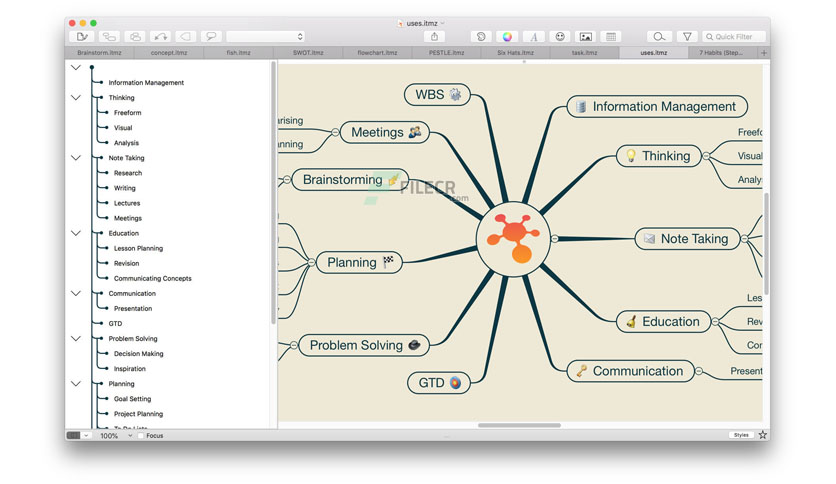The image size is (836, 484).
Task: Collapse the Meetings node branch toggle
Action: pos(335,132)
